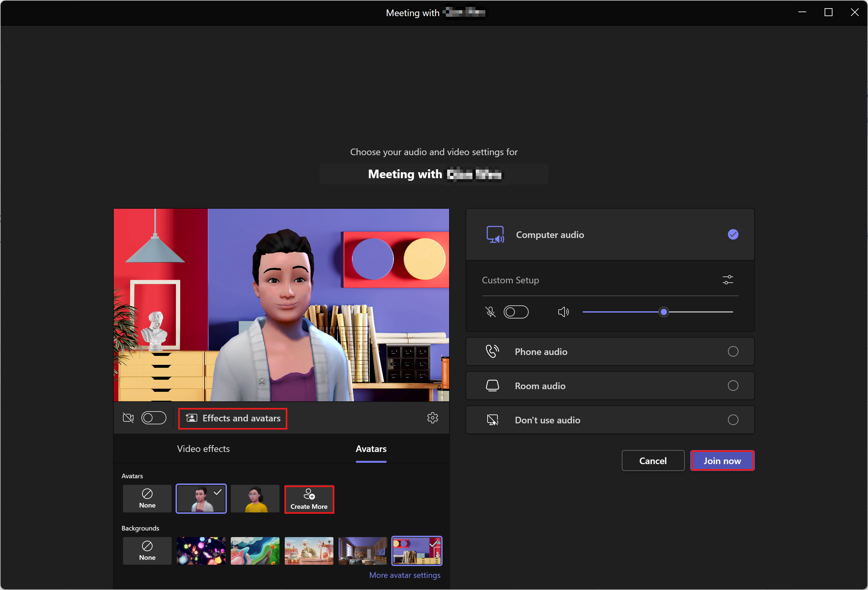This screenshot has width=868, height=590.
Task: Click the Join now button
Action: 722,460
